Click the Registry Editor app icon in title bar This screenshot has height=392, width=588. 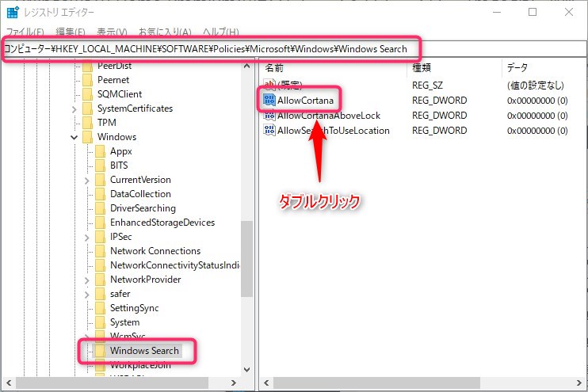(13, 12)
